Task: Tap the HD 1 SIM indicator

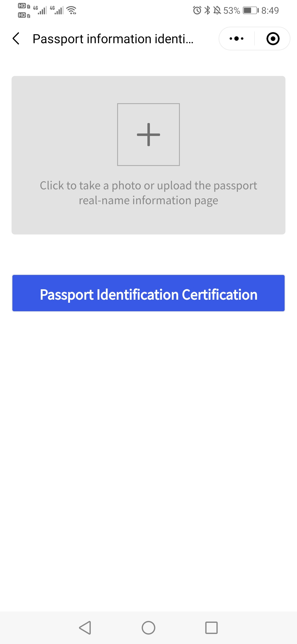Action: [24, 6]
